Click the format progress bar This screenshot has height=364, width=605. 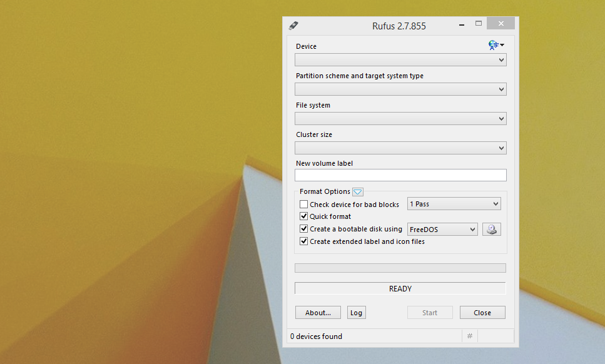(x=400, y=268)
